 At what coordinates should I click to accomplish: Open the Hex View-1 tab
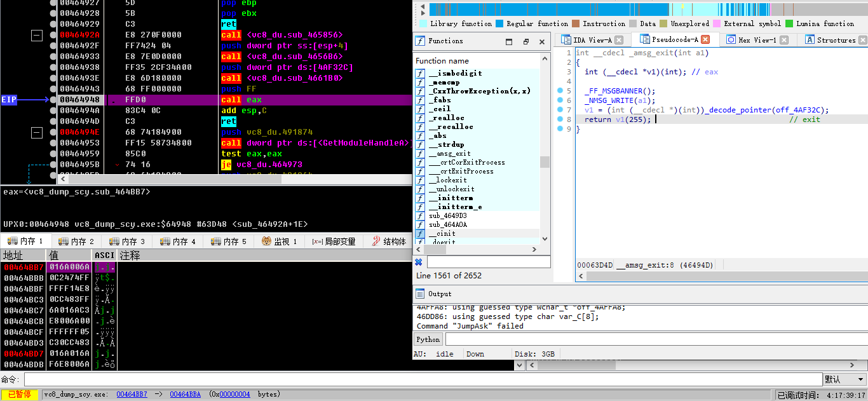(x=756, y=40)
